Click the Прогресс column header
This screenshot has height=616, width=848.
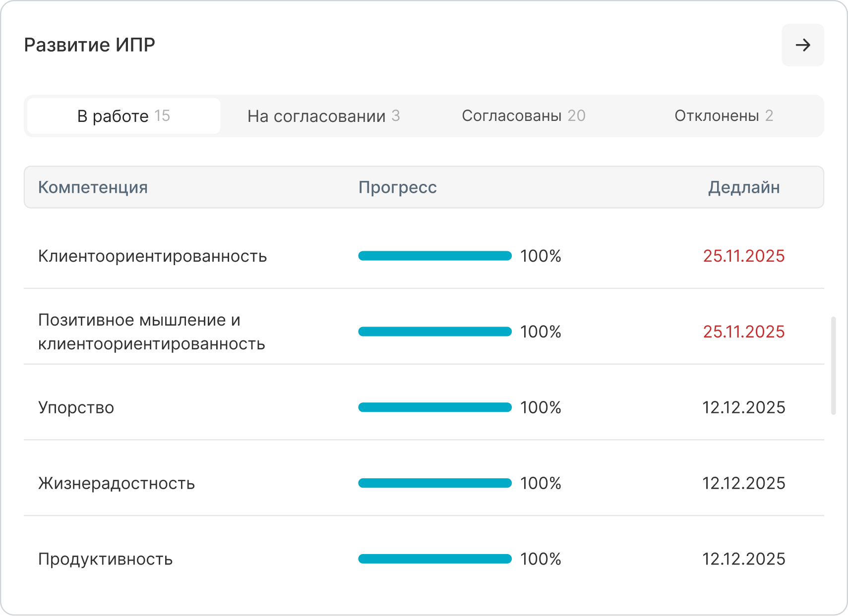[x=397, y=187]
